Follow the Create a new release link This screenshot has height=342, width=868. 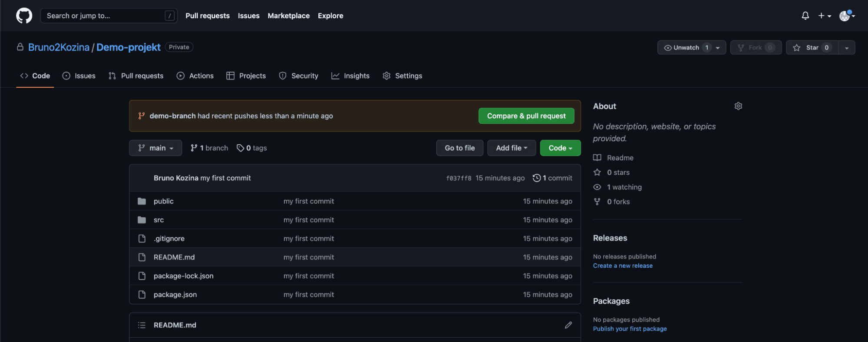coord(623,266)
